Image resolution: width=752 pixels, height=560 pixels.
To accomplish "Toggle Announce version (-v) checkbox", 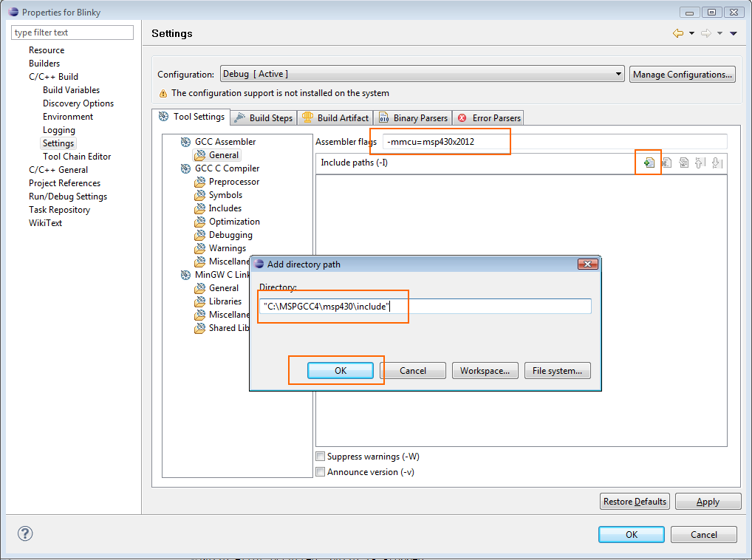I will tap(321, 472).
